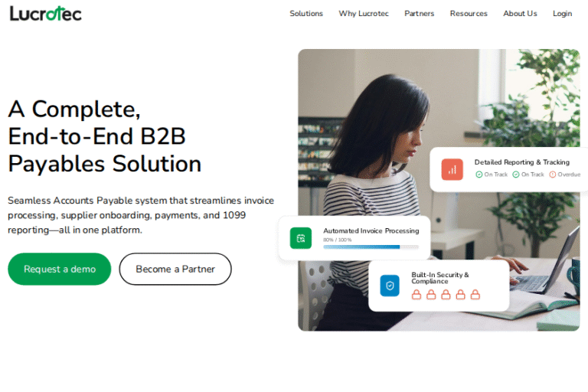Open the Resources menu
588x392 pixels.
coord(469,14)
